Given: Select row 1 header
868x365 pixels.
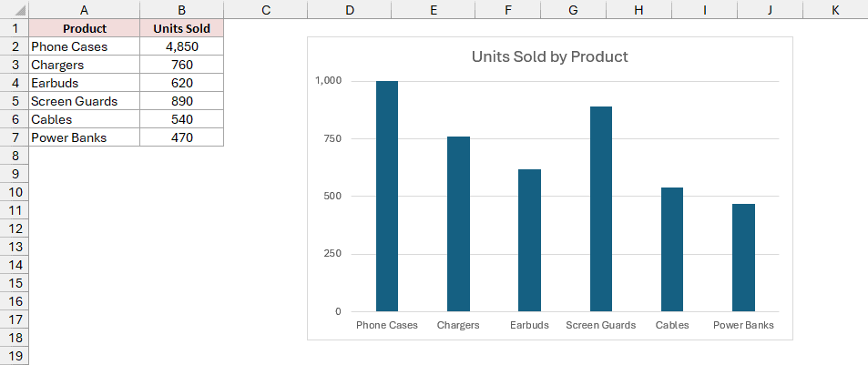Looking at the screenshot, I should [x=15, y=28].
